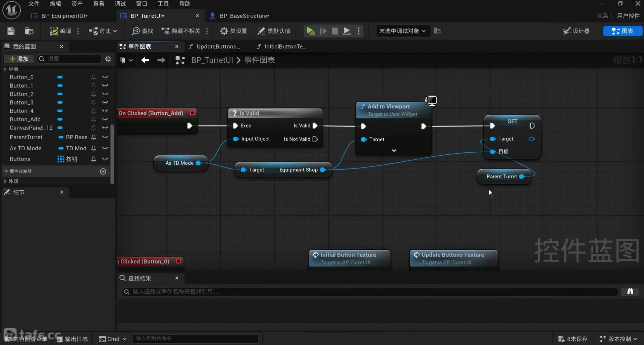Click the find-in-blueprints binoculars icon
The image size is (644, 345).
[630, 291]
